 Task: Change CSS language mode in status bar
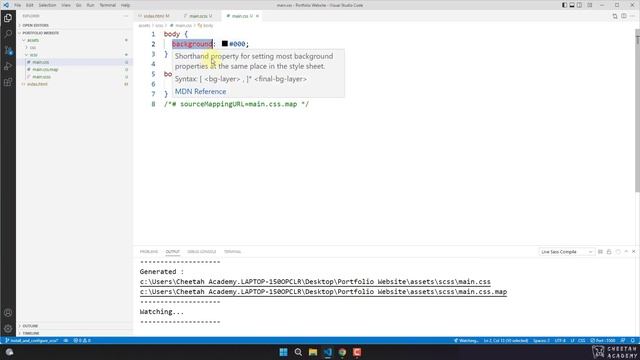click(582, 340)
